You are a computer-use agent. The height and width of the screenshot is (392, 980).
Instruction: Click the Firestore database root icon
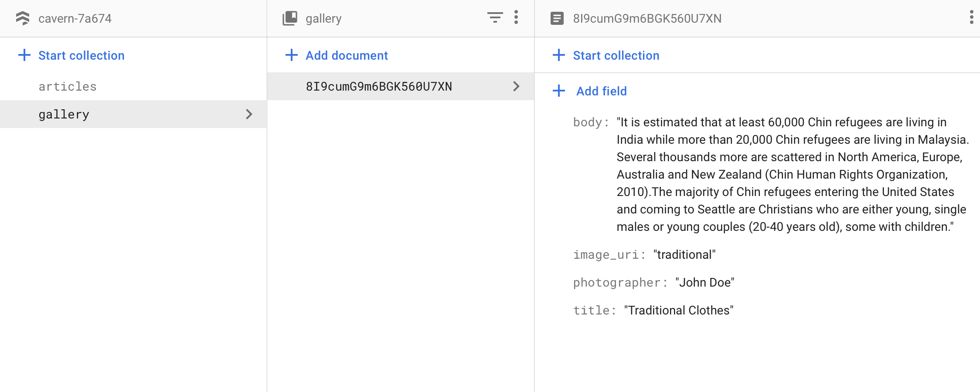(23, 18)
